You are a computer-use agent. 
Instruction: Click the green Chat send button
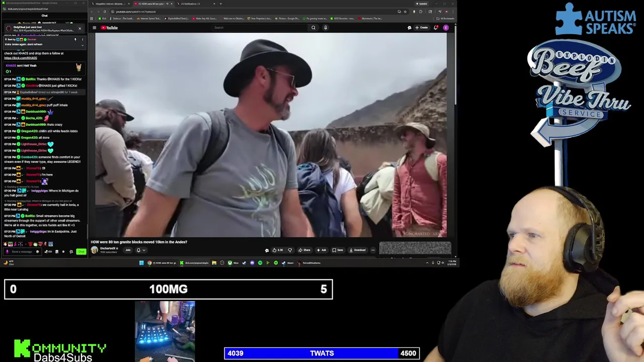coord(81,251)
